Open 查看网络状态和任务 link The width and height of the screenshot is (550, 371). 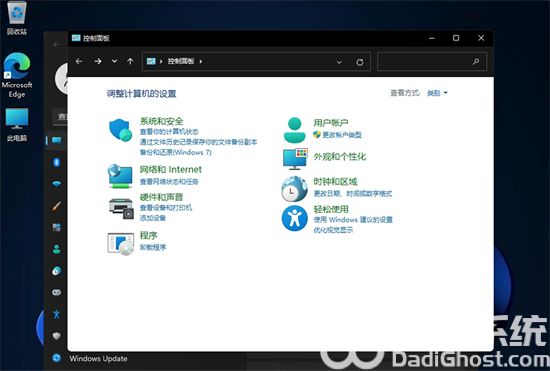click(169, 182)
